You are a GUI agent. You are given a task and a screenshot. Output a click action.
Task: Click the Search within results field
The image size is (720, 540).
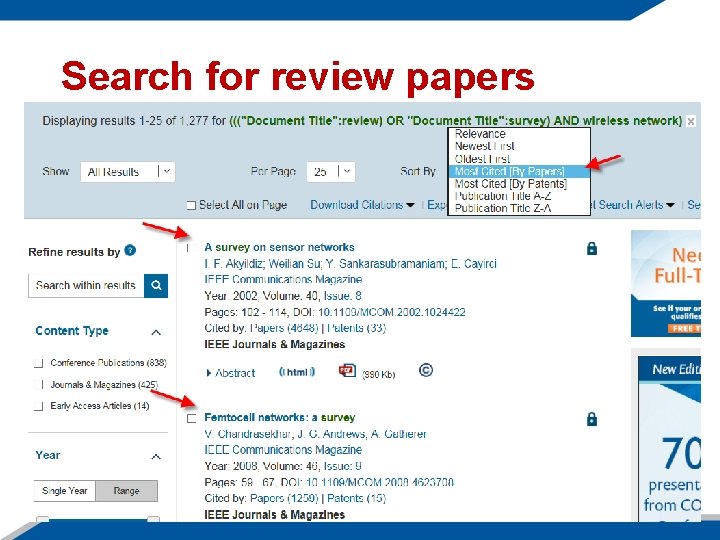86,285
